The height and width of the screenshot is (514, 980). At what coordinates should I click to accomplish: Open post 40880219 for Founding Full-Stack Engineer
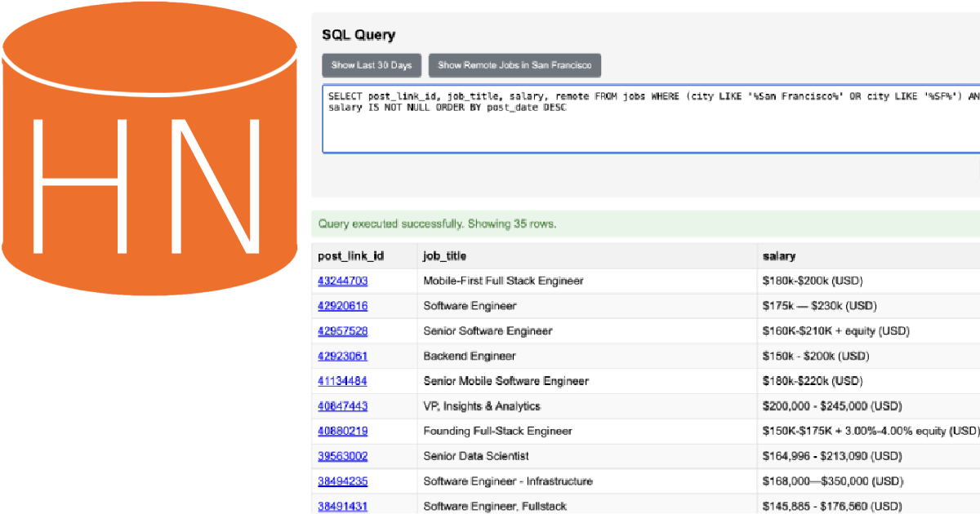(342, 431)
